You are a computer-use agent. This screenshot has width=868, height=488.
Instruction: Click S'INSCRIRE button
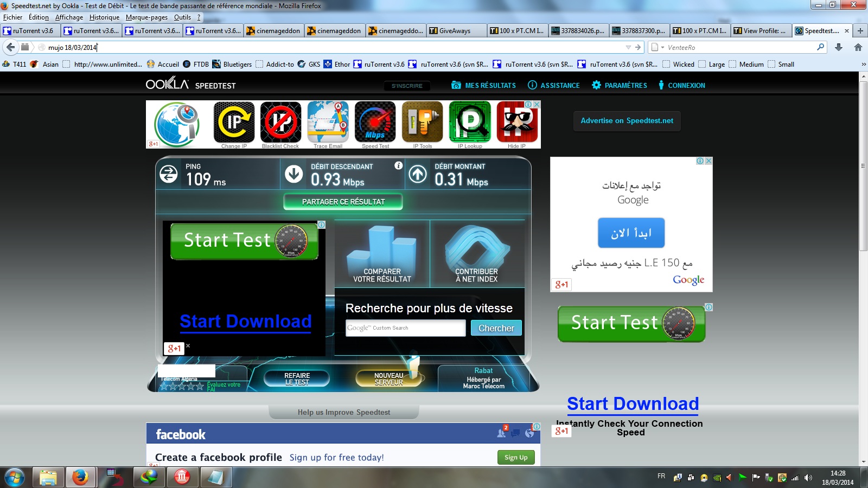tap(407, 86)
